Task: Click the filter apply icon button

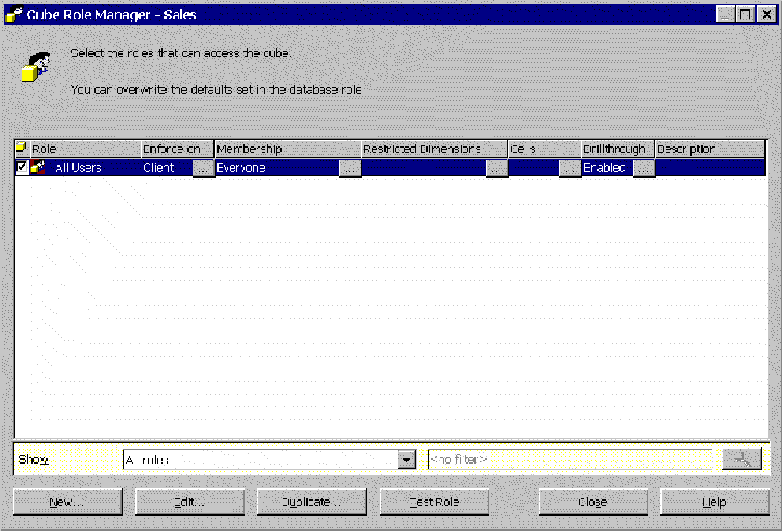Action: 741,459
